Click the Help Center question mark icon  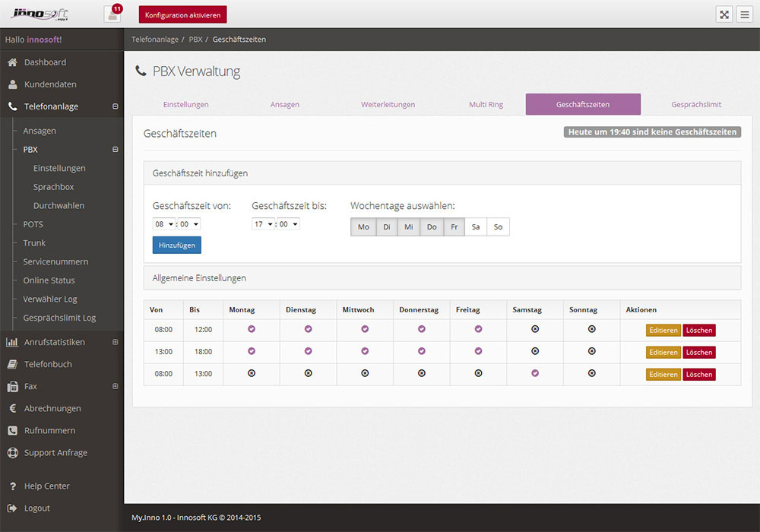[x=13, y=486]
